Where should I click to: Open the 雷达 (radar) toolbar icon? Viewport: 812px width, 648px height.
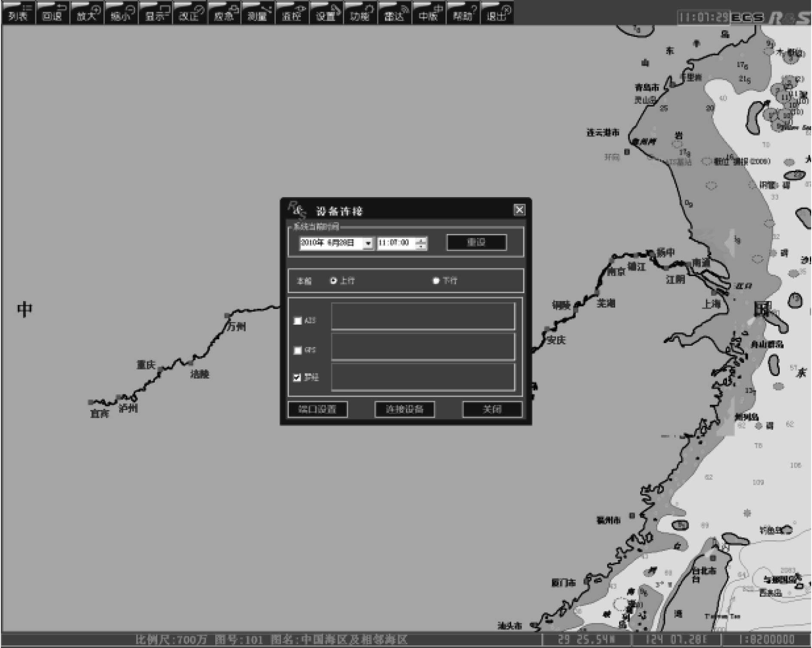395,13
